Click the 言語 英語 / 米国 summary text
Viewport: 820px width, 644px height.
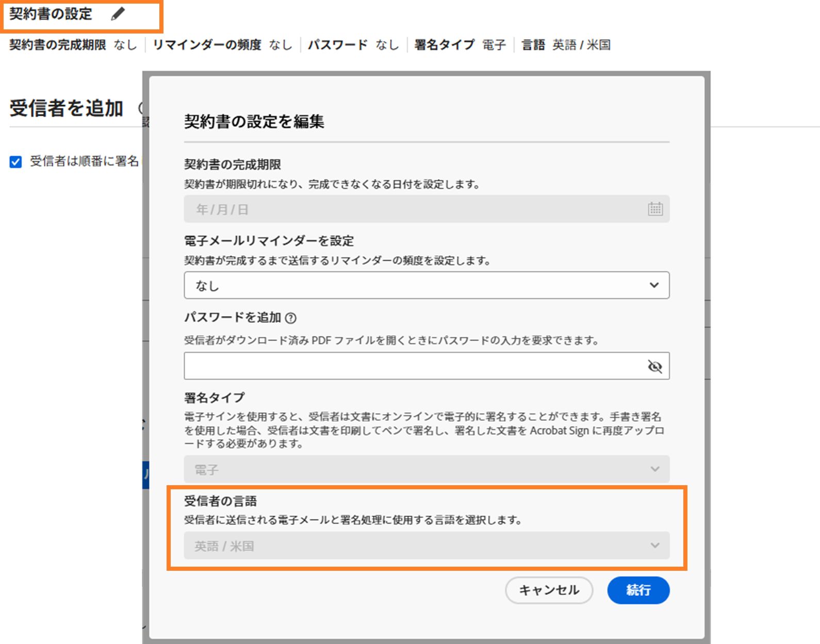click(566, 45)
